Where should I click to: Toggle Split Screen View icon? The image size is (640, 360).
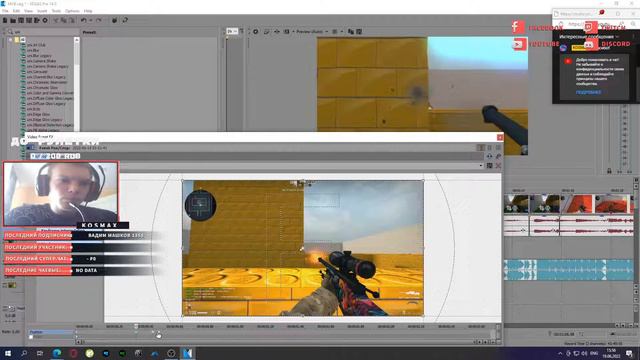(287, 31)
